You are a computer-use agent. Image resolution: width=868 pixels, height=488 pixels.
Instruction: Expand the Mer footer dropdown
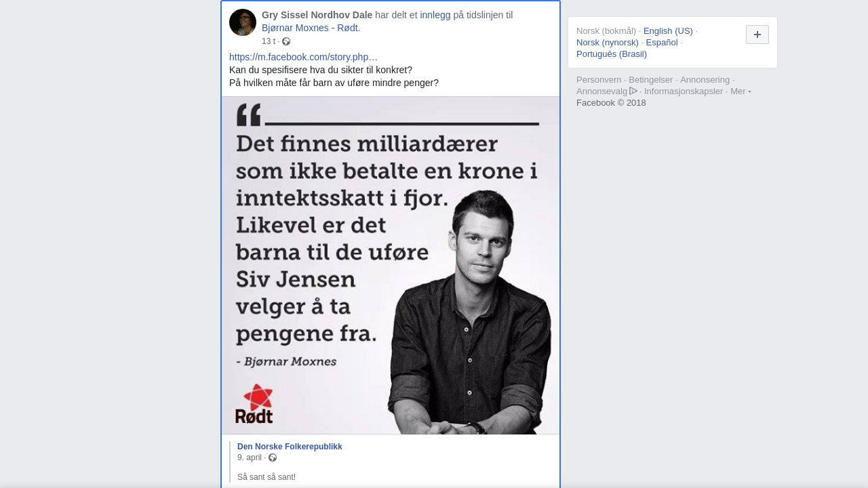click(741, 91)
